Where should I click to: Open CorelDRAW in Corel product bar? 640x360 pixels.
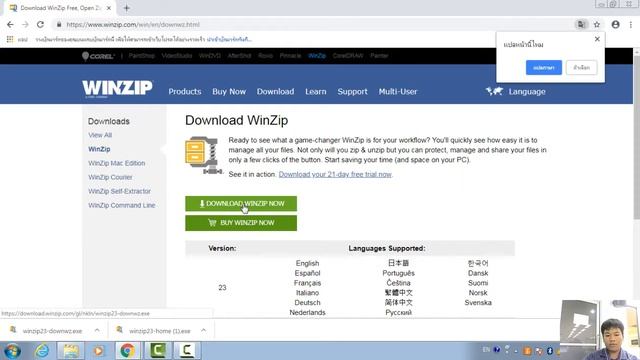point(348,56)
